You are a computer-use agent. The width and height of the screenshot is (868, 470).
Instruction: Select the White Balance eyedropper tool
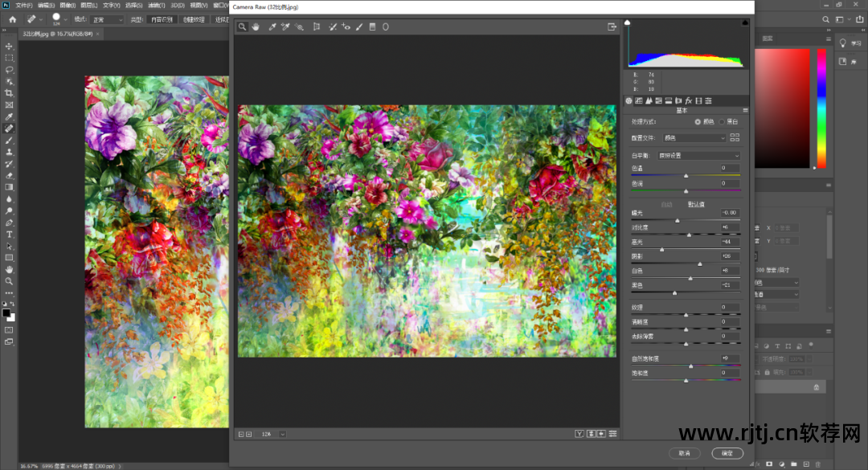tap(272, 27)
